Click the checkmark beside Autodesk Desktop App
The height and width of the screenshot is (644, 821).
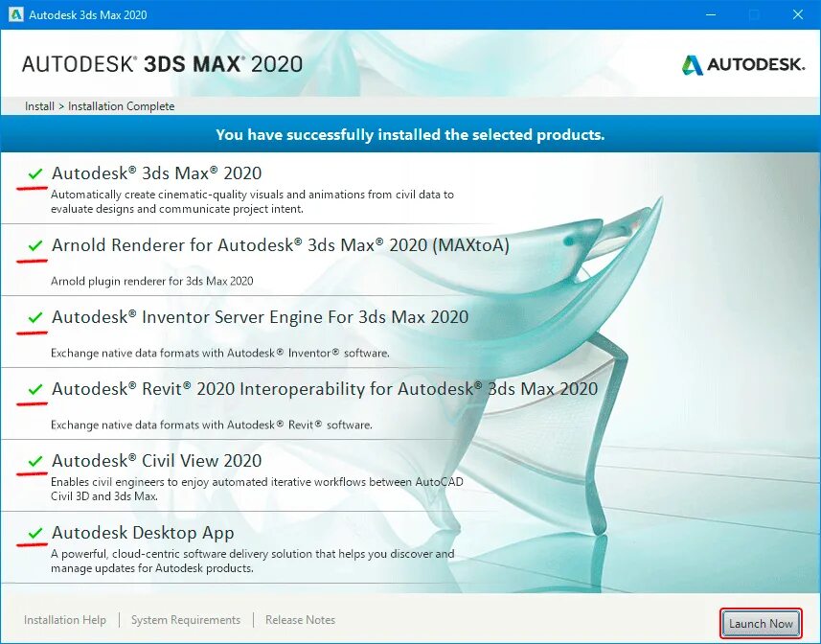tap(34, 533)
